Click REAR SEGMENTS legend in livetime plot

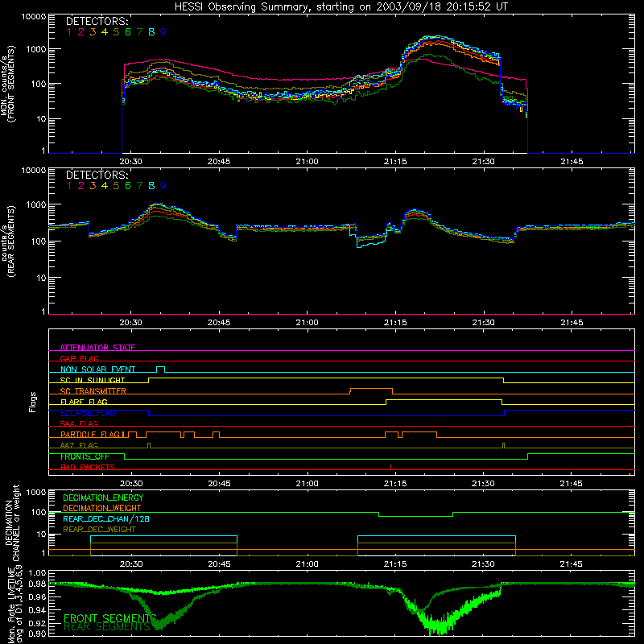click(x=107, y=627)
